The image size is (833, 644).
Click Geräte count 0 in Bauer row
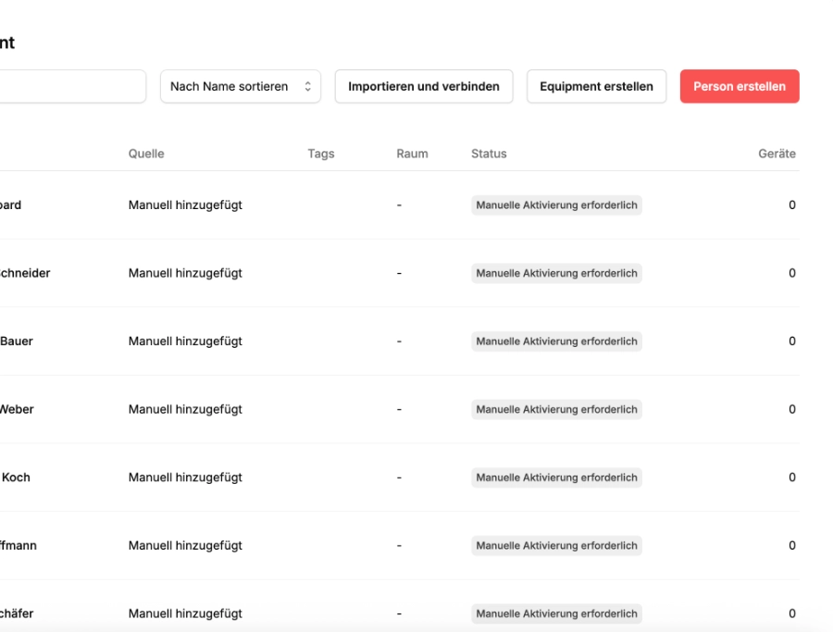(792, 341)
